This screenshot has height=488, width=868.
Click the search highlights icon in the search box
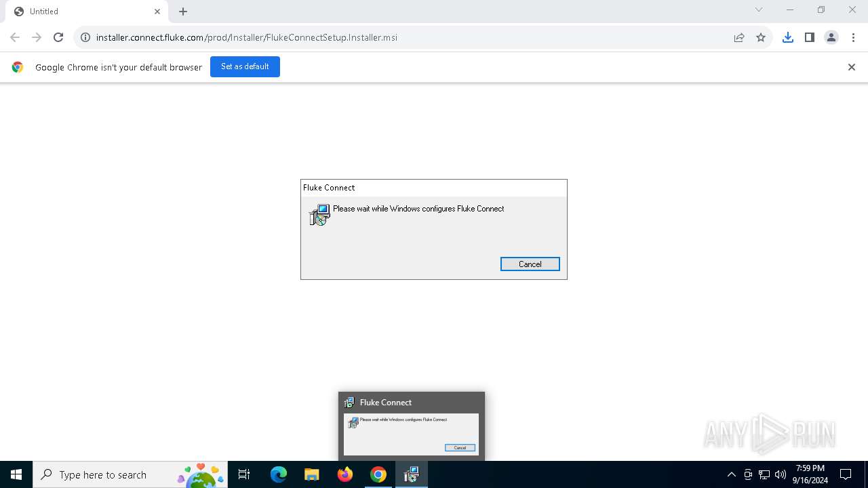click(x=201, y=474)
